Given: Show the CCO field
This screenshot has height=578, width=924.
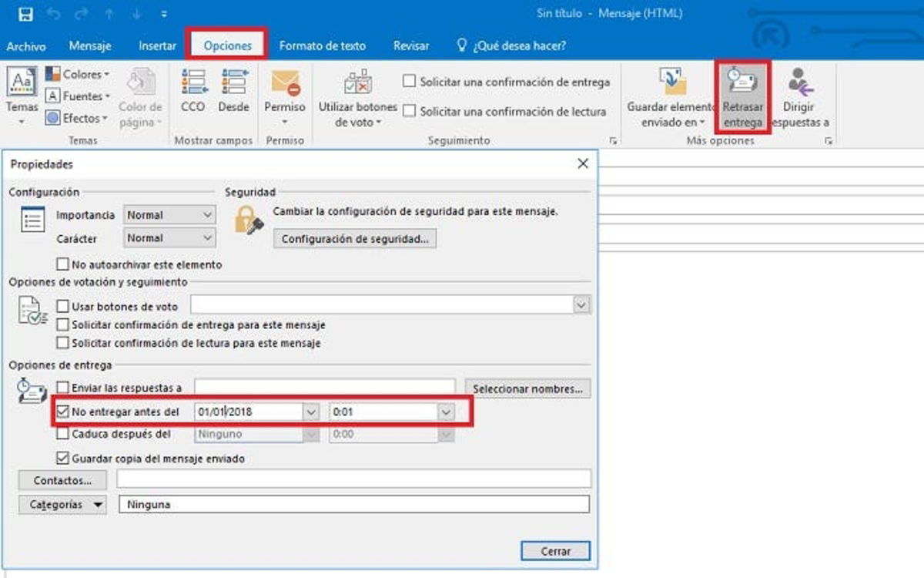Looking at the screenshot, I should pos(192,91).
